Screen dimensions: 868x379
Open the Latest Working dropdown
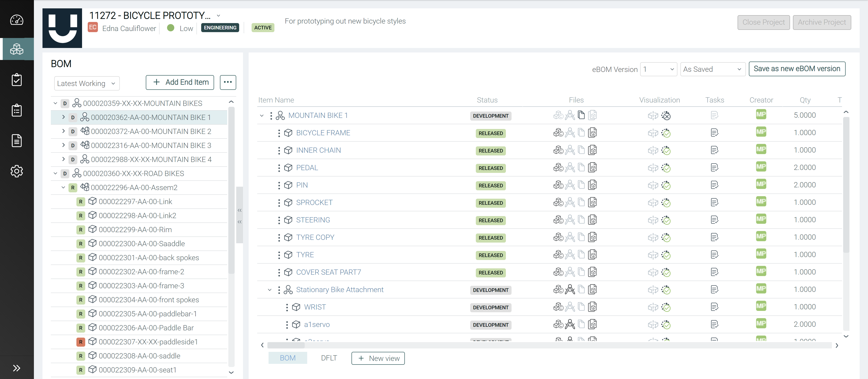click(87, 83)
